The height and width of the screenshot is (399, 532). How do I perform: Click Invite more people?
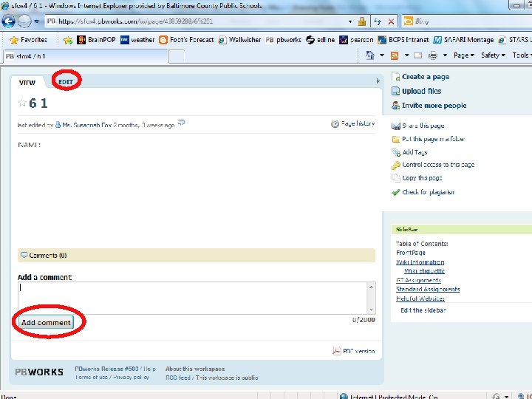coord(429,106)
